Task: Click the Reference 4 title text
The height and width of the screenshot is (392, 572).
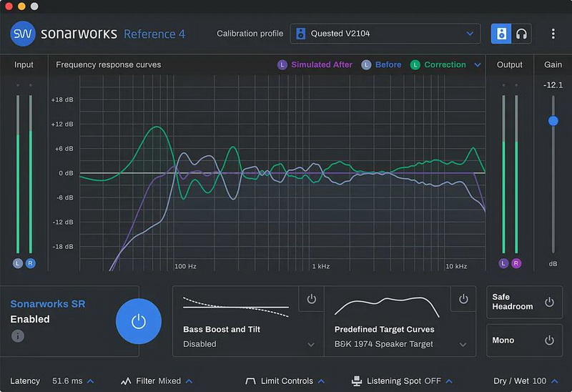Action: [154, 34]
